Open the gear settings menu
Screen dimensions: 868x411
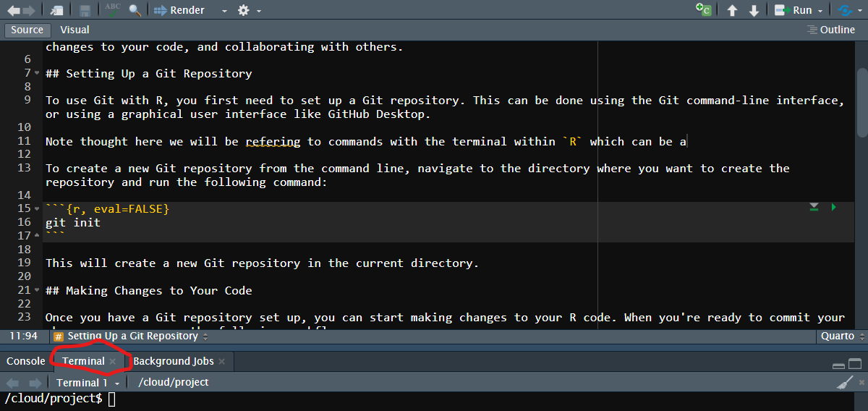point(244,10)
